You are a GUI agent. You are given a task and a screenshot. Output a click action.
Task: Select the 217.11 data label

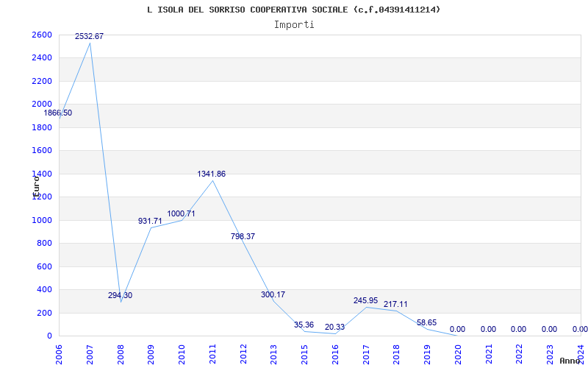click(395, 305)
